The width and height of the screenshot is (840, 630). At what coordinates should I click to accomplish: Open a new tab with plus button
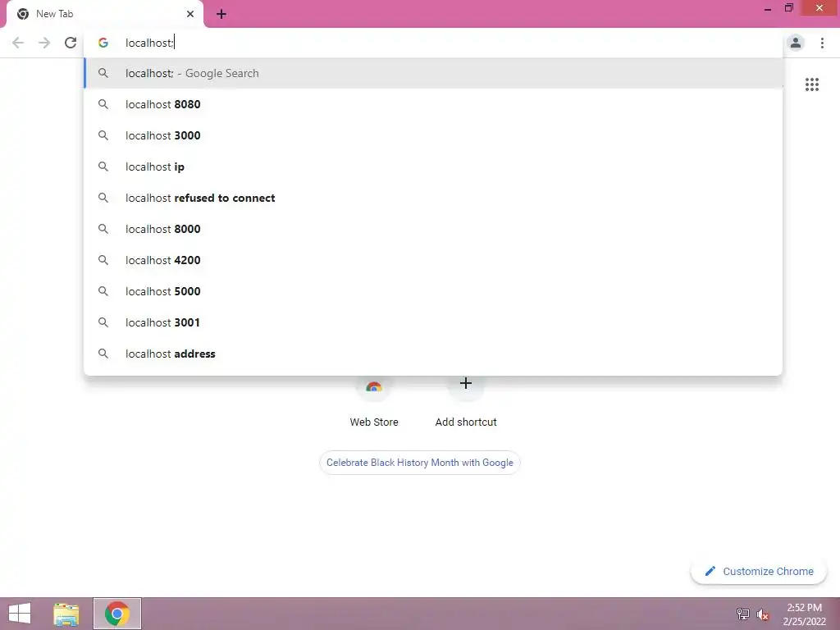pos(221,14)
